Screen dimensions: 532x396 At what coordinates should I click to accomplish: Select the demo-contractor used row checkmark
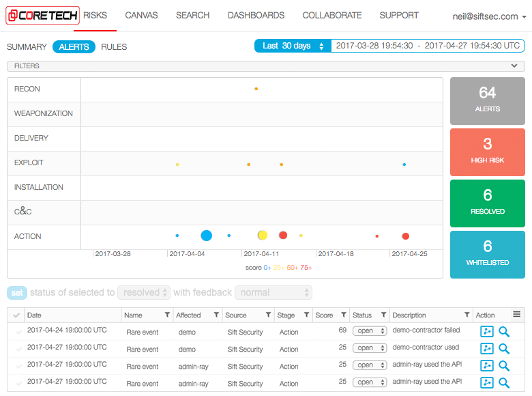(x=19, y=349)
